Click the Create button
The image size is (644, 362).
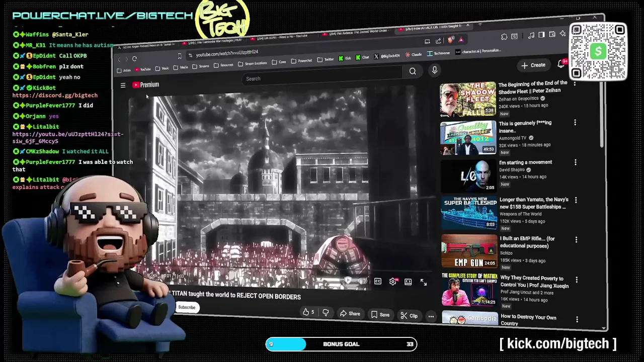click(x=534, y=65)
